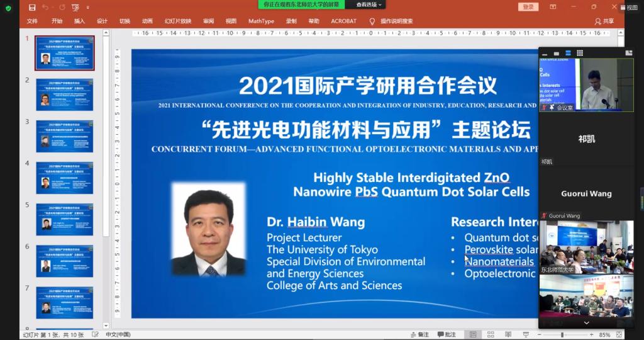Expand more participant videos with down chevron
644x340 pixels.
pos(586,322)
